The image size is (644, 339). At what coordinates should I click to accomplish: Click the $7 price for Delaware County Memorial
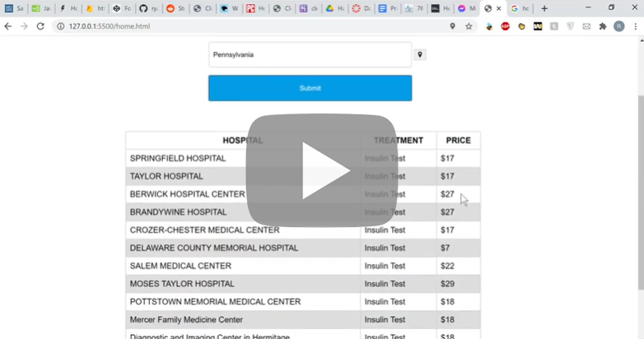446,248
